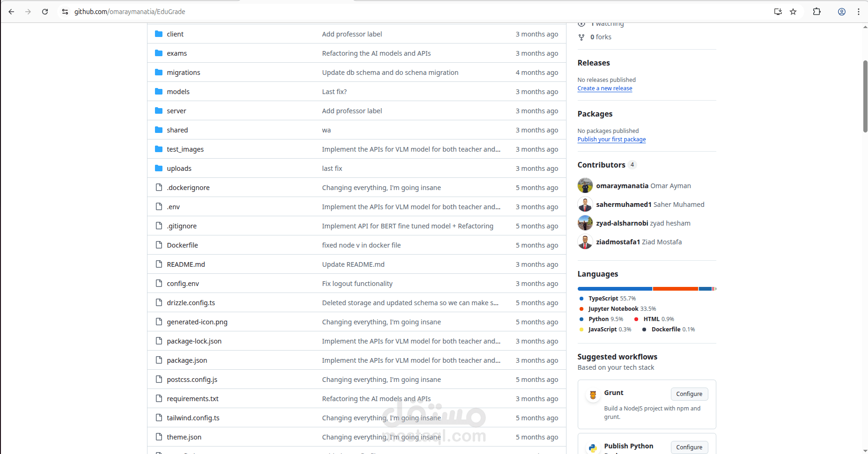
Task: Click the models folder icon
Action: tap(159, 91)
